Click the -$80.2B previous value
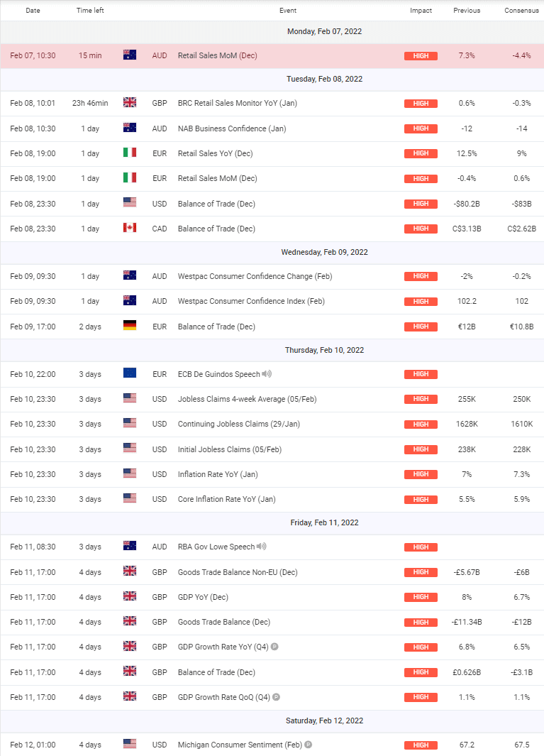 (467, 204)
